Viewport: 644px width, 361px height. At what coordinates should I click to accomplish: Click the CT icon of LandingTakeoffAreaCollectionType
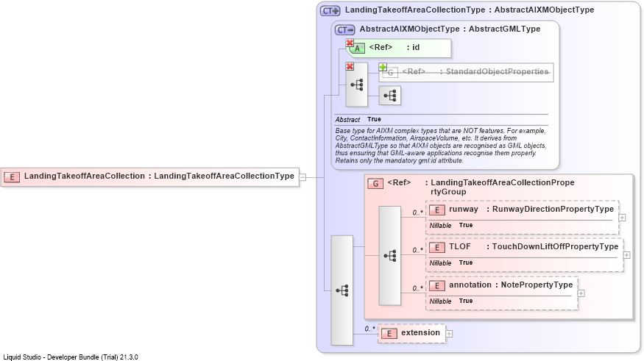pos(330,11)
